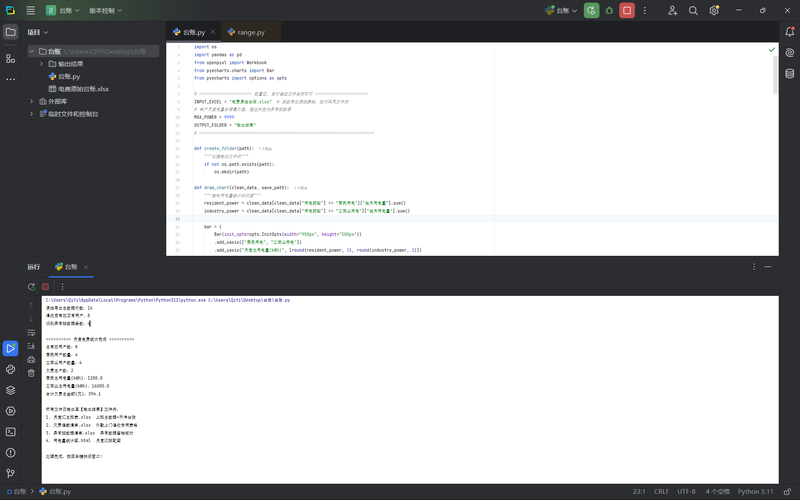Start debugging with the bug icon

(x=609, y=10)
